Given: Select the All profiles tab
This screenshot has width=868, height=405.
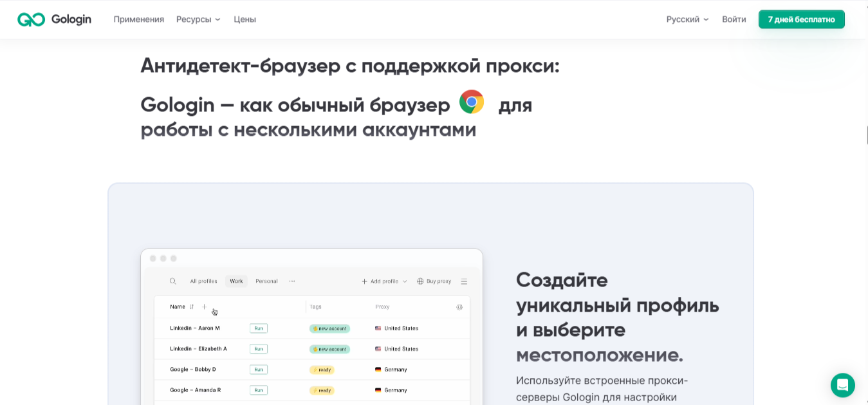Looking at the screenshot, I should [203, 281].
